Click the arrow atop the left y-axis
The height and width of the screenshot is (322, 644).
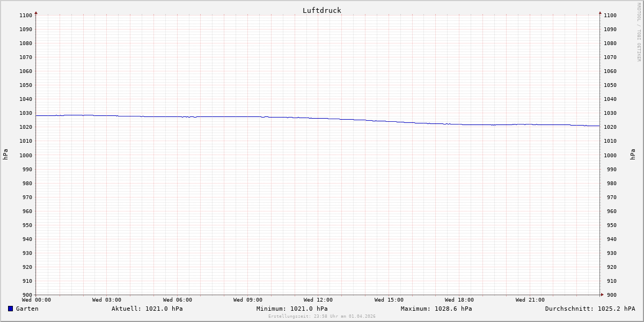tap(36, 12)
